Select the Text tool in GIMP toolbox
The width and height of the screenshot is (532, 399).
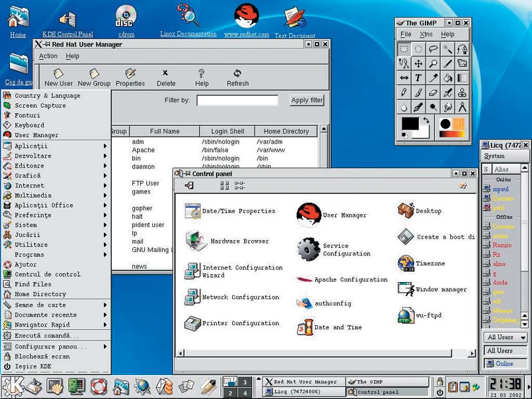418,78
